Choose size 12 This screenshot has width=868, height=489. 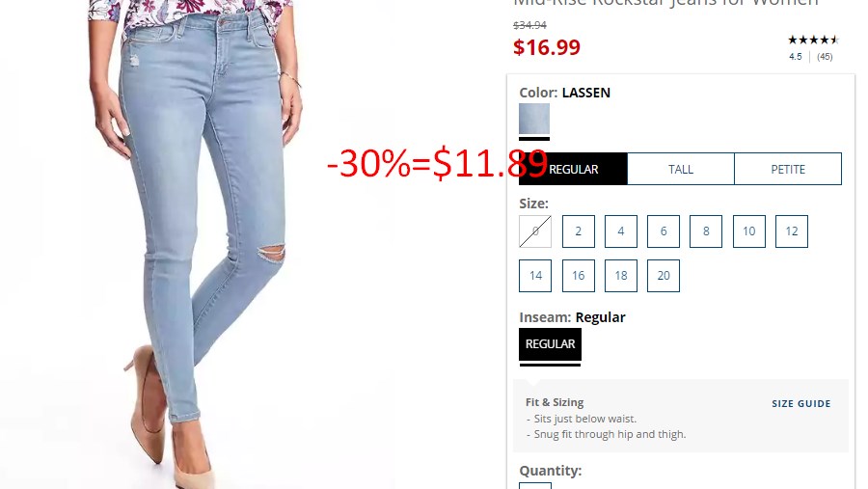pyautogui.click(x=792, y=231)
